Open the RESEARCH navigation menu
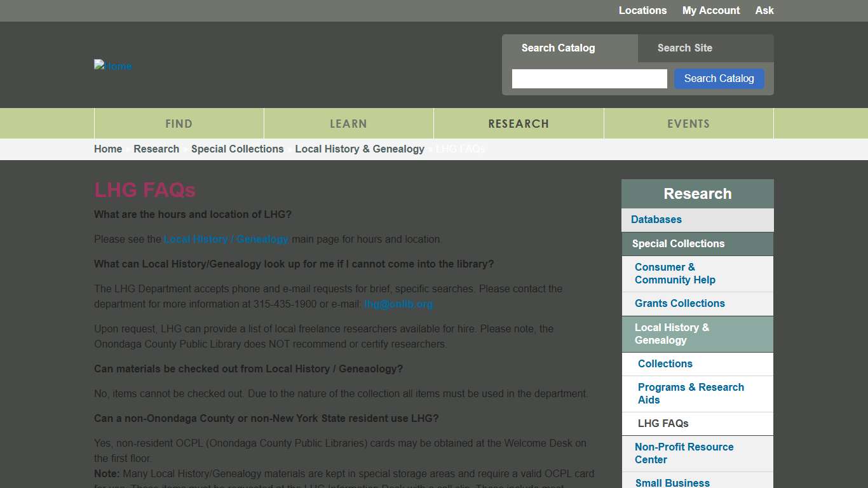This screenshot has height=488, width=868. pos(519,123)
